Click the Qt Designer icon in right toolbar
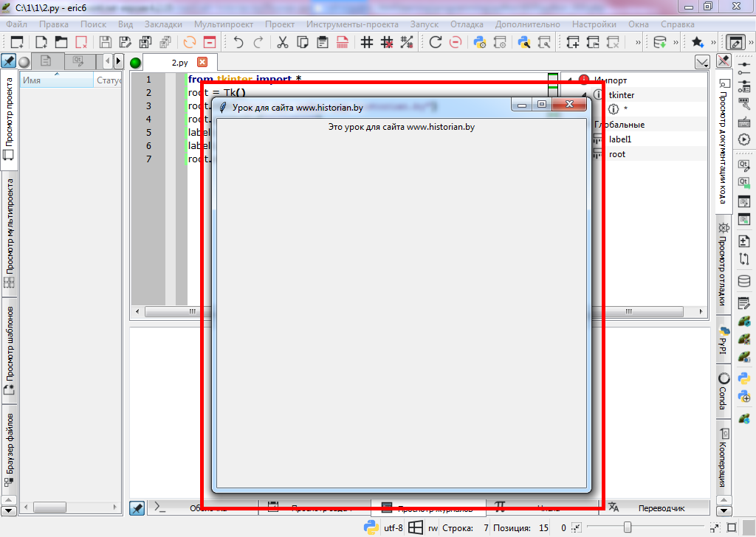Viewport: 756px width, 537px height. [x=744, y=166]
